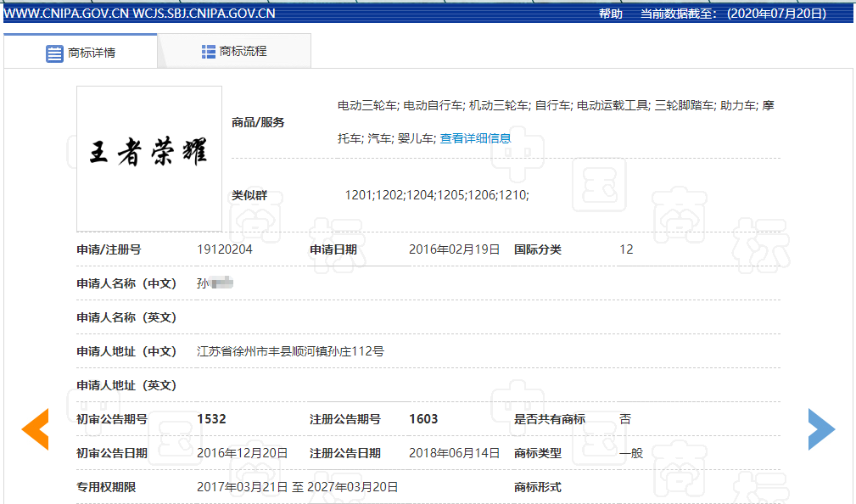Click the 商标类型 label
This screenshot has width=856, height=504.
click(538, 453)
